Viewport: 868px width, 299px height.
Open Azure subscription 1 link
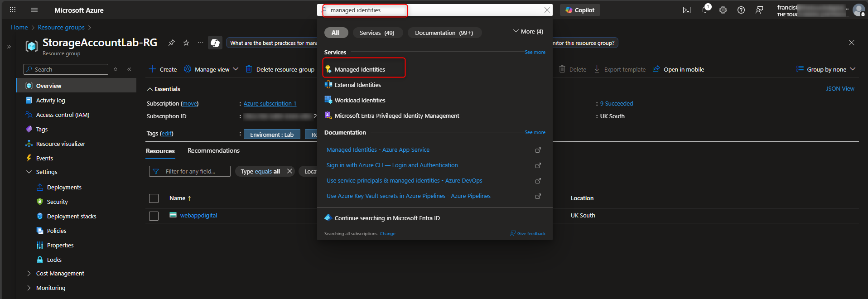270,103
